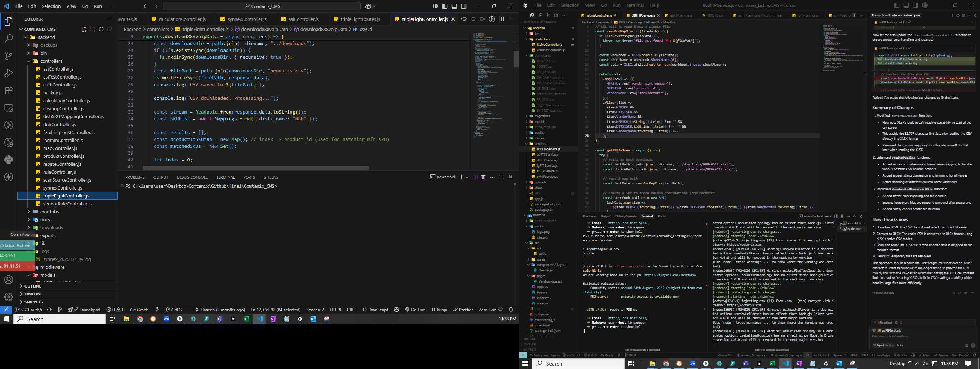Open Excel from left taskbar
Screen dimensions: 980x369
coord(246,319)
